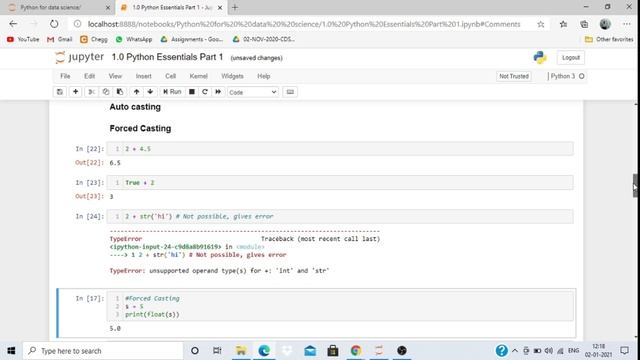Open Task View on taskbar
Screen dimensions: 640x360
[217, 351]
